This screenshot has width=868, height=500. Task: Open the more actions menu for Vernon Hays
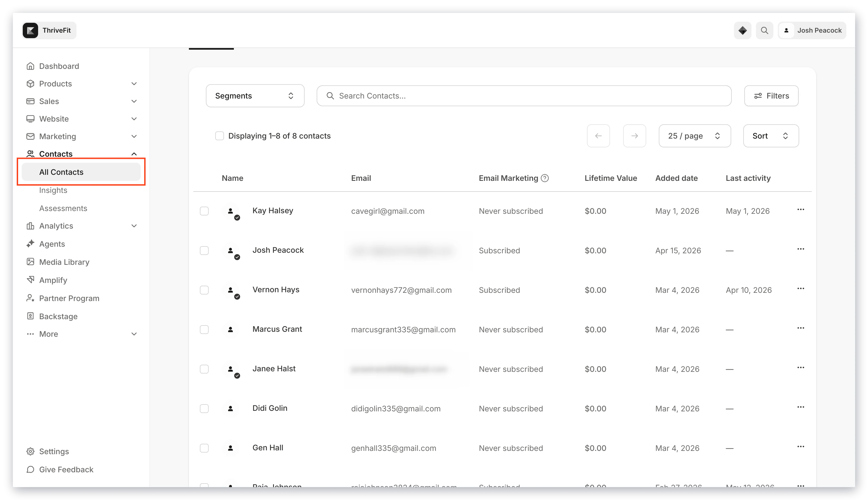pos(800,288)
